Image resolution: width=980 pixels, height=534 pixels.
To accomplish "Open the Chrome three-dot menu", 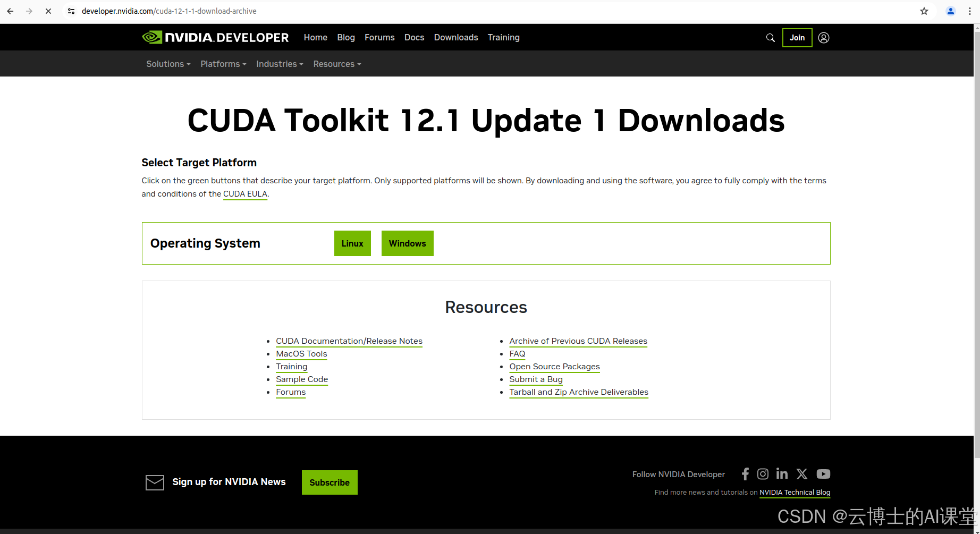I will (970, 11).
